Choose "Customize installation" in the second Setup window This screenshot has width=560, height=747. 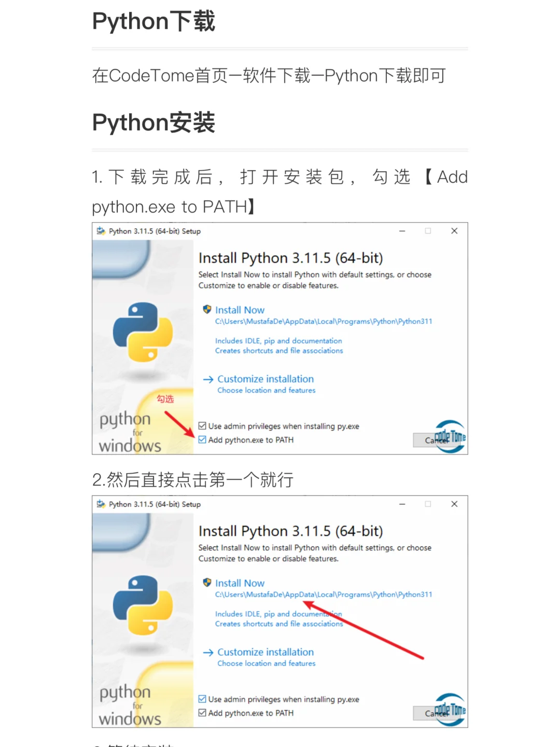(265, 652)
